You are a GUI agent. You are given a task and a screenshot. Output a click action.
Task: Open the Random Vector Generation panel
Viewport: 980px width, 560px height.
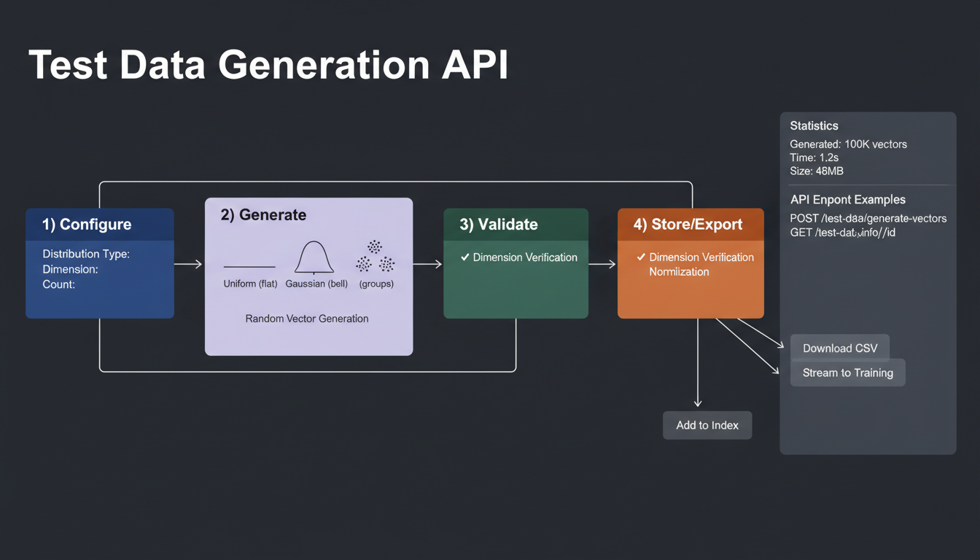tap(306, 319)
